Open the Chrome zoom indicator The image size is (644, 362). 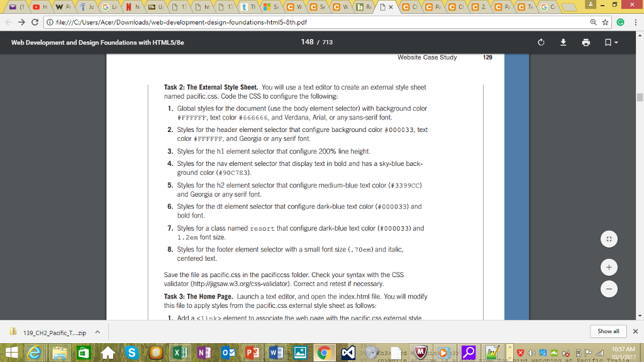point(593,22)
